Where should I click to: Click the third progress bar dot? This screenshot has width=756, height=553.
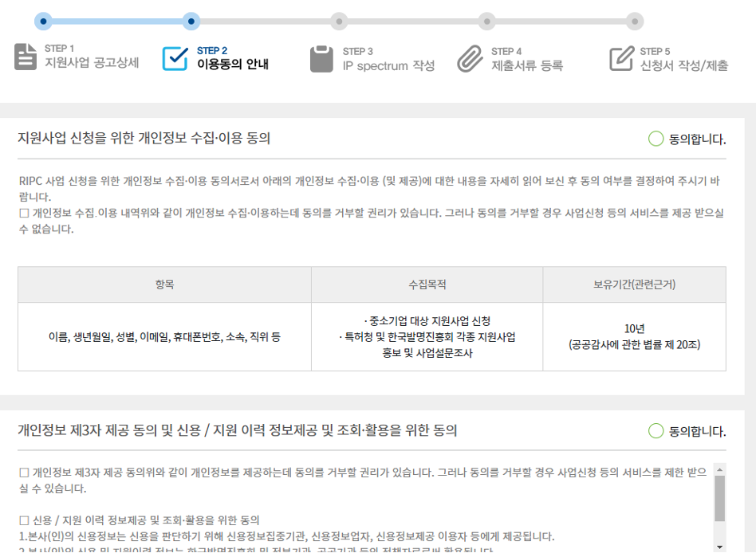(x=339, y=21)
